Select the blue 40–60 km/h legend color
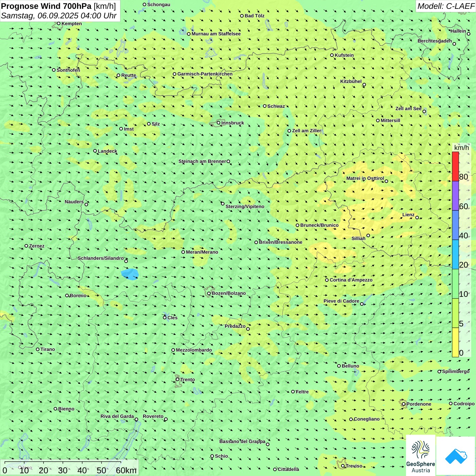Viewport: 476px width, 476px height. (x=455, y=225)
